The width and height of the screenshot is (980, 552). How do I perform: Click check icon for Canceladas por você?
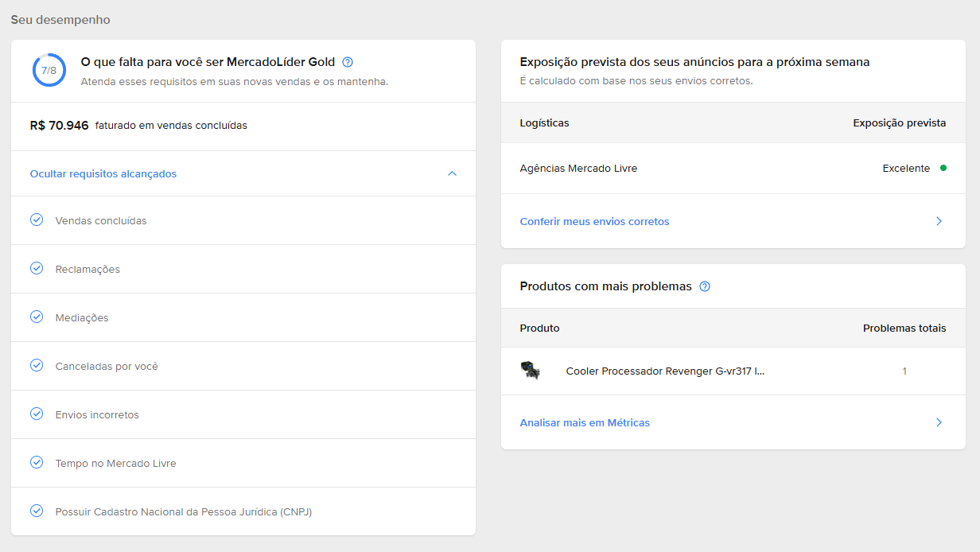pos(37,365)
